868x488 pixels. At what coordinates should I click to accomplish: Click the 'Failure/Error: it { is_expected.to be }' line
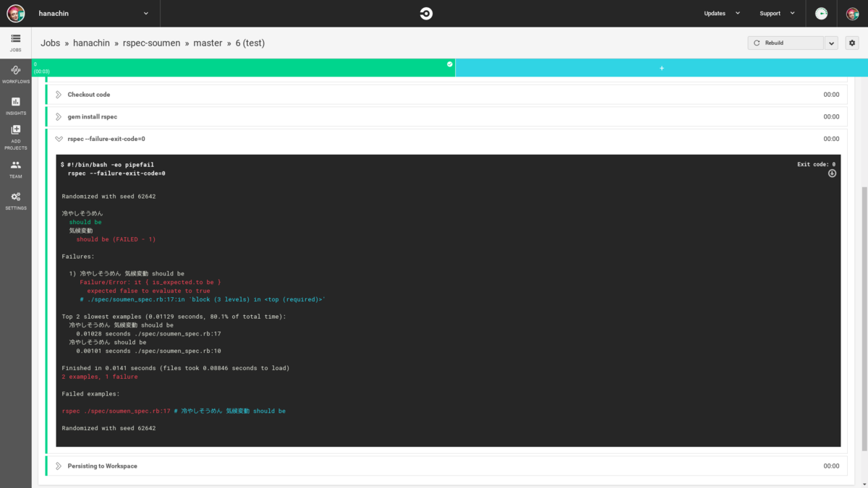click(x=150, y=282)
